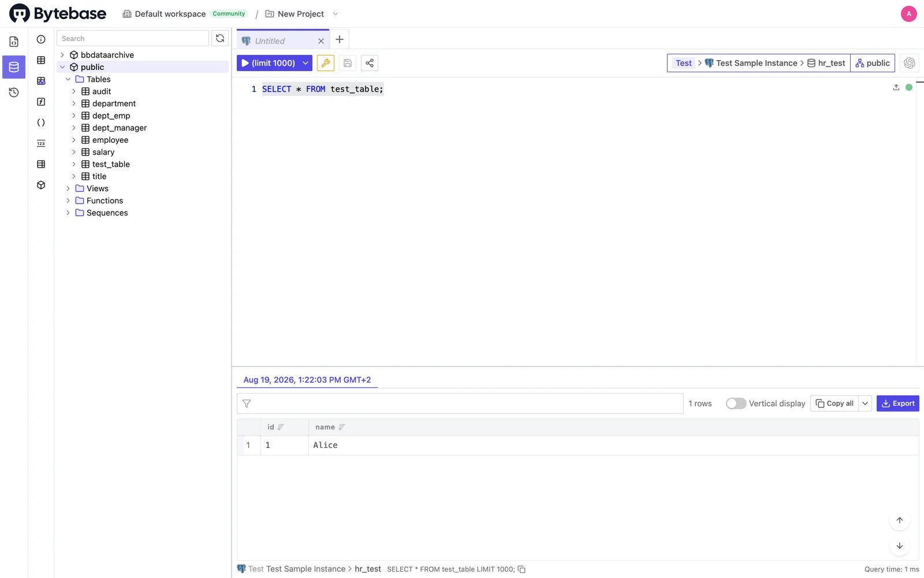
Task: Open the Procedures parentheses icon
Action: (41, 123)
